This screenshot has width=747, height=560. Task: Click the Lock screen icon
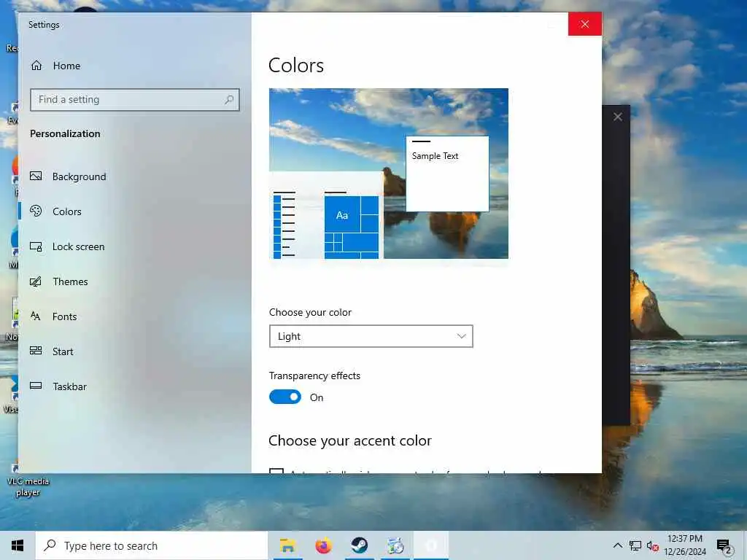[36, 246]
